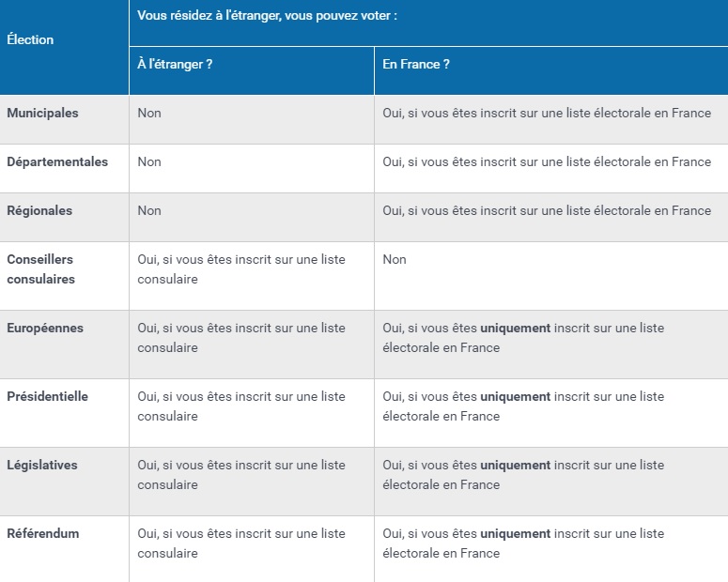This screenshot has width=728, height=582.
Task: Select the 'Municipales' row label
Action: tap(42, 113)
